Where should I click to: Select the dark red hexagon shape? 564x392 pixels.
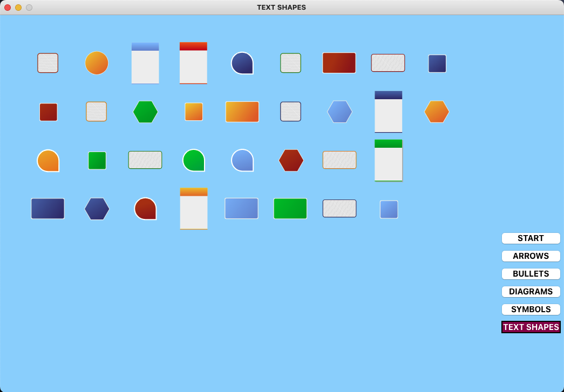coord(291,160)
